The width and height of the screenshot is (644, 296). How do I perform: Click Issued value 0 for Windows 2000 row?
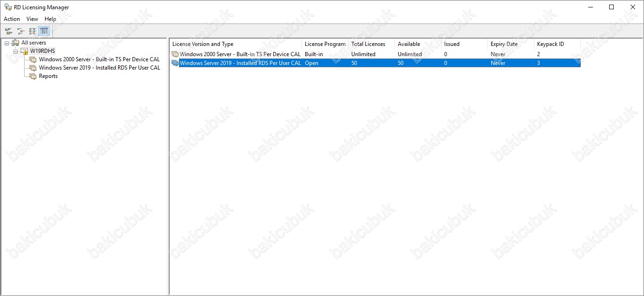click(446, 54)
